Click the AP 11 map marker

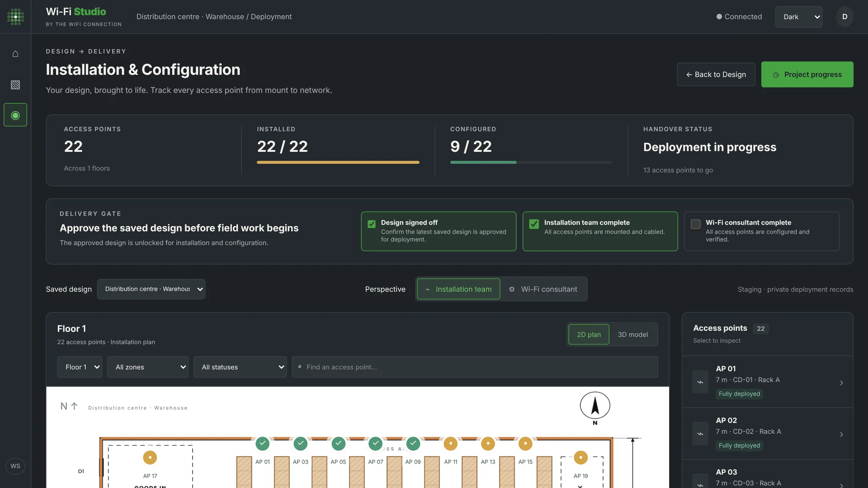(x=451, y=444)
